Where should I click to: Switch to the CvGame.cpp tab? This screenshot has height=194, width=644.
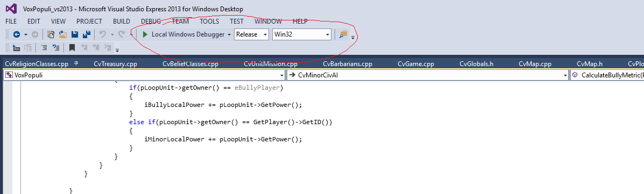pyautogui.click(x=416, y=63)
